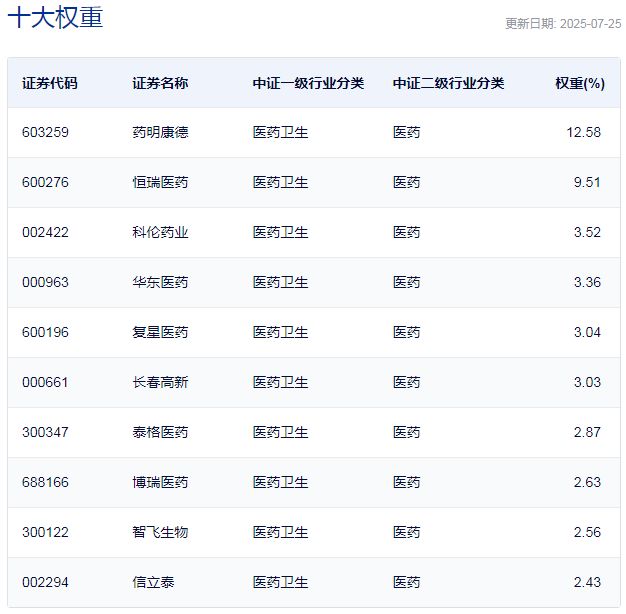Select stock code 688166
This screenshot has height=614, width=626.
[45, 482]
